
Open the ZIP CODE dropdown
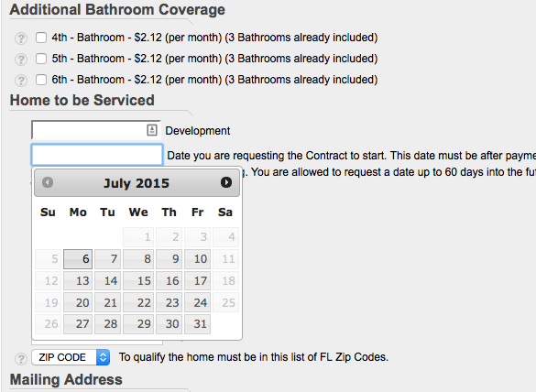[x=71, y=357]
